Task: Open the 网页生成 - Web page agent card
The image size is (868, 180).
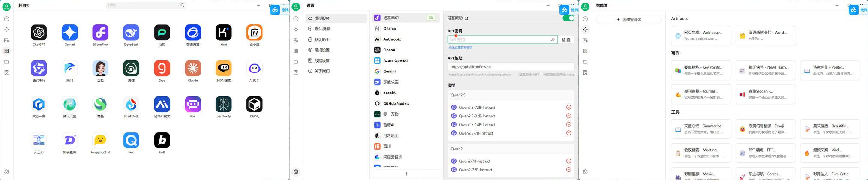Action: [701, 36]
